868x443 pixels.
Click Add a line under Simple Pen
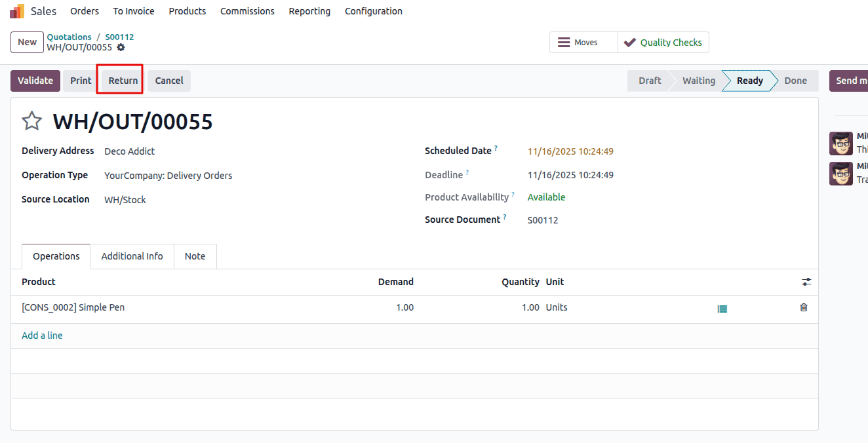click(x=42, y=335)
